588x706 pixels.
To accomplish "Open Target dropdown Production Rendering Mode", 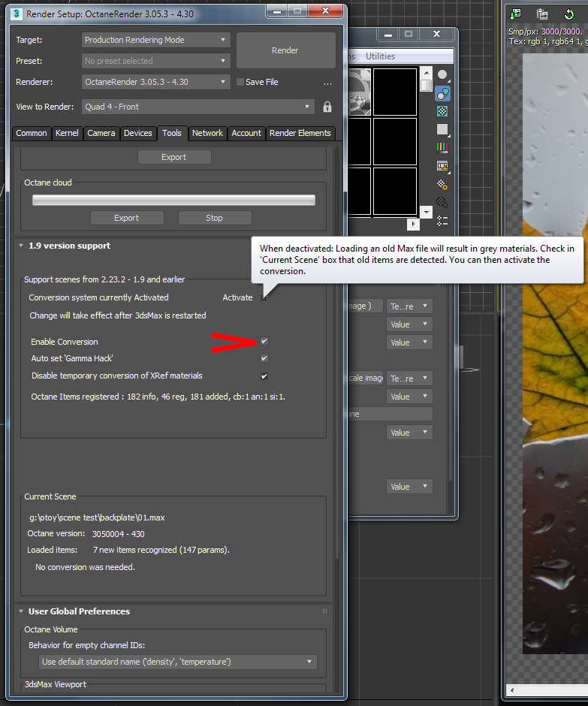I will point(155,40).
